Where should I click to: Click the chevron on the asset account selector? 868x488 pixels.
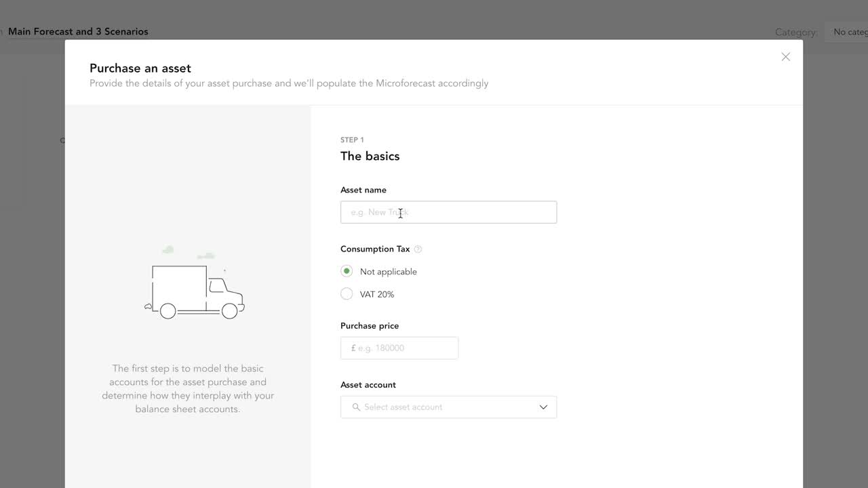543,407
